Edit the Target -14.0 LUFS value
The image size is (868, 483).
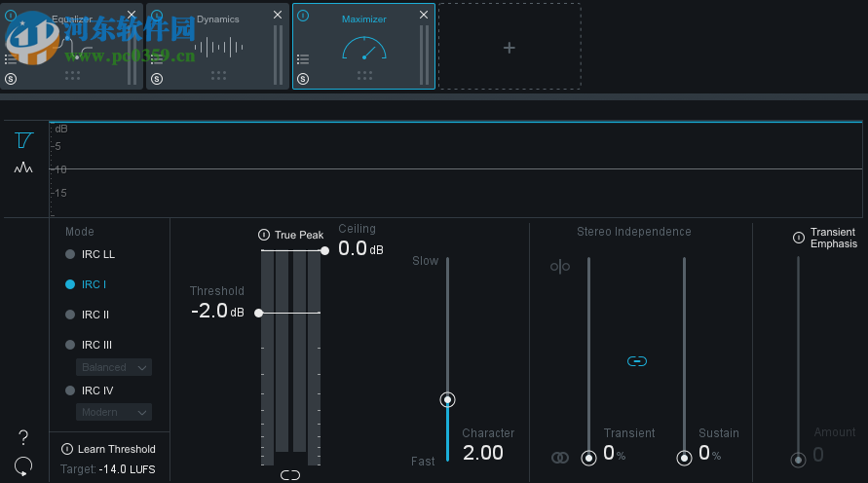tap(128, 469)
